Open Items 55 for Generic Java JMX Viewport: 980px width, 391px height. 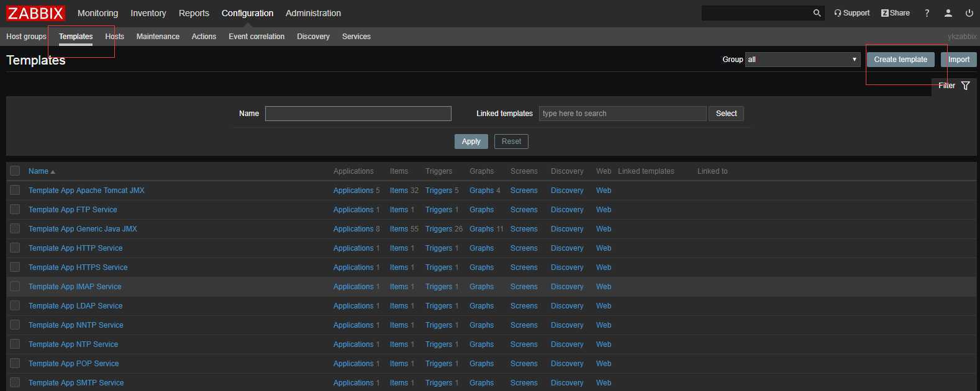click(x=399, y=229)
